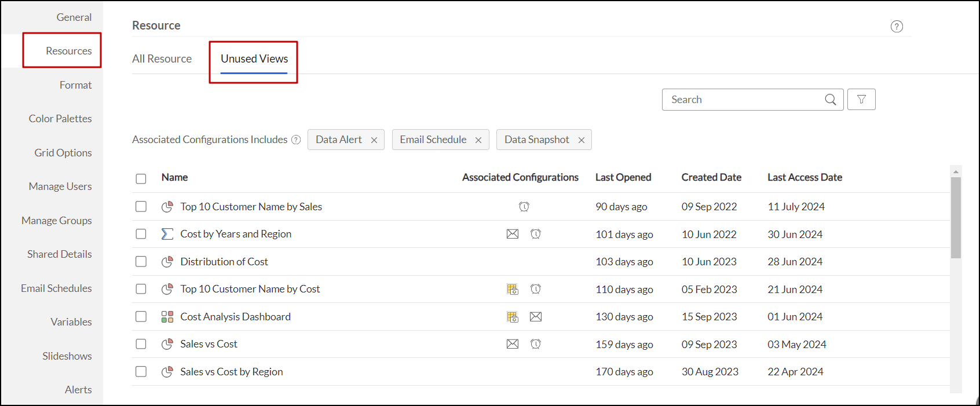Click the email schedule icon for Cost Analysis Dashboard
980x406 pixels.
pos(536,317)
